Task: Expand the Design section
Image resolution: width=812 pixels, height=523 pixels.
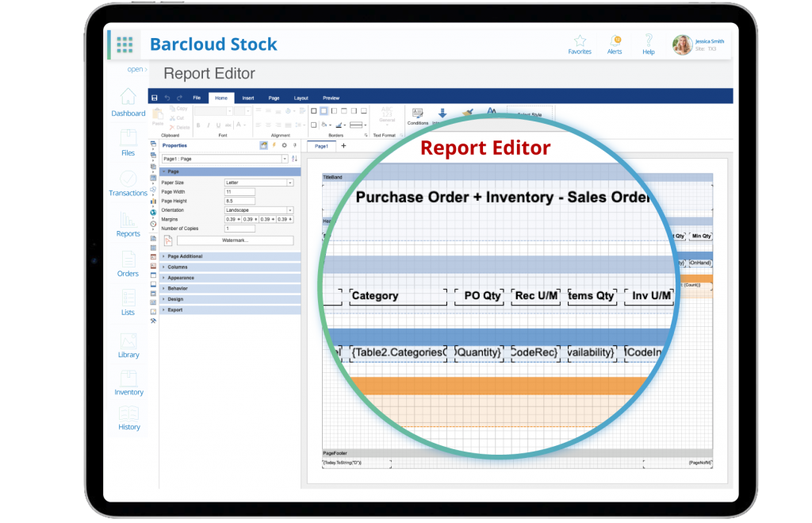Action: 230,299
